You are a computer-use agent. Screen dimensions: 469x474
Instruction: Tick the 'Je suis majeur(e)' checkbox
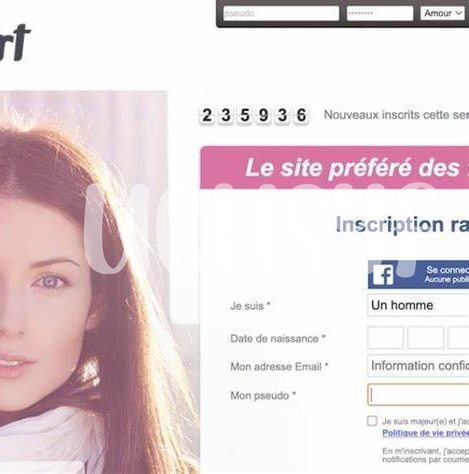point(372,421)
